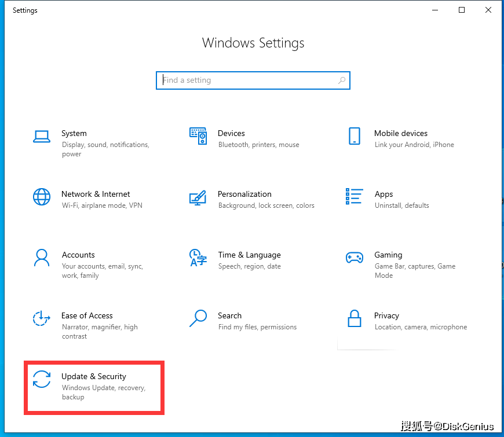Open the Ease of Access icon

point(42,318)
